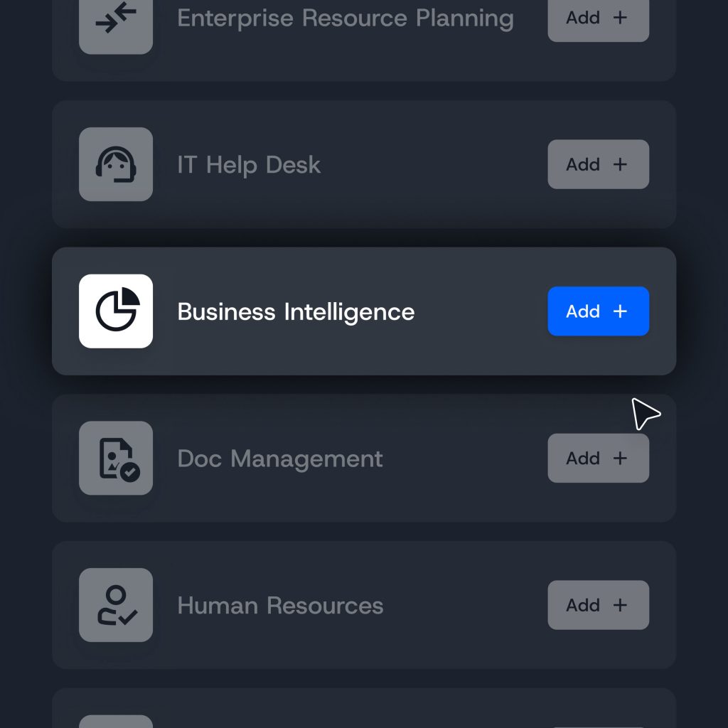The width and height of the screenshot is (728, 728).
Task: Click the partially visible icon at the bottom
Action: pyautogui.click(x=116, y=722)
